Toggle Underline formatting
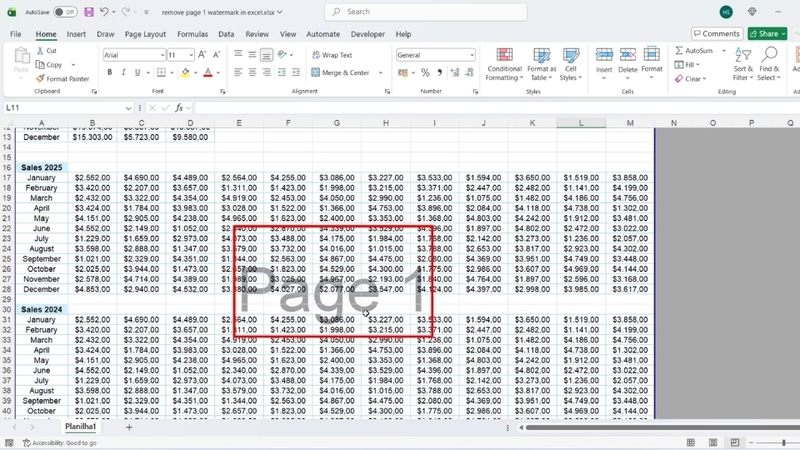The width and height of the screenshot is (800, 450). [137, 72]
